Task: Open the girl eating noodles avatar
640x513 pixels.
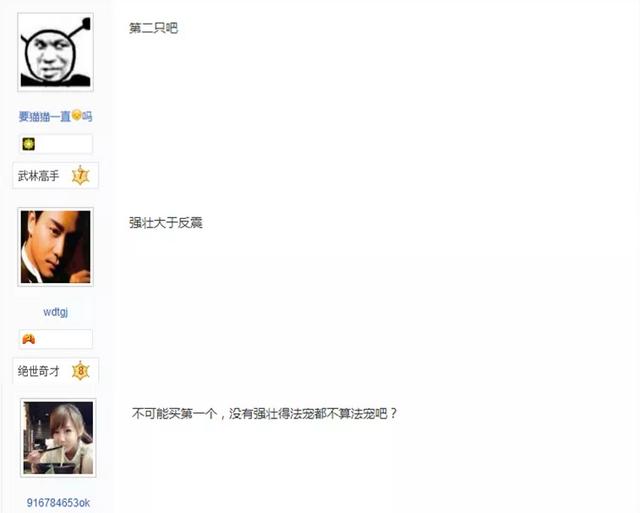Action: [58, 438]
